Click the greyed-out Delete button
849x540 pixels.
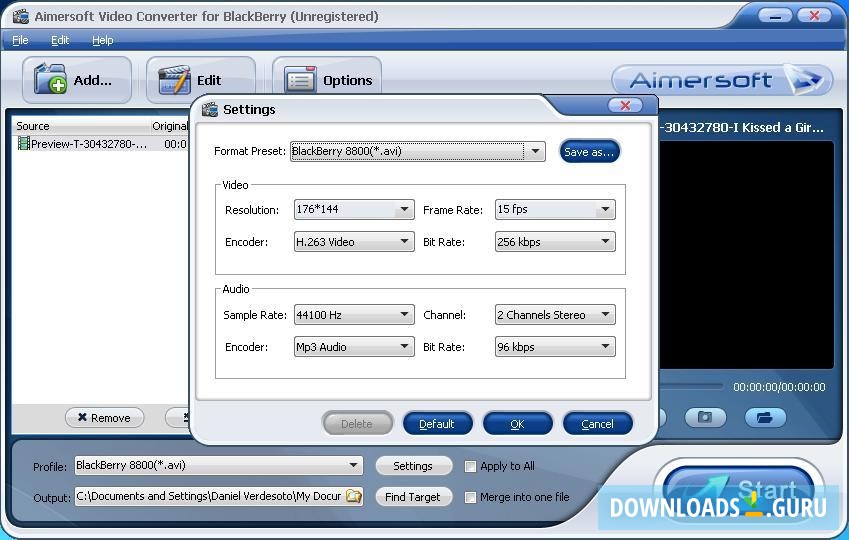(357, 424)
